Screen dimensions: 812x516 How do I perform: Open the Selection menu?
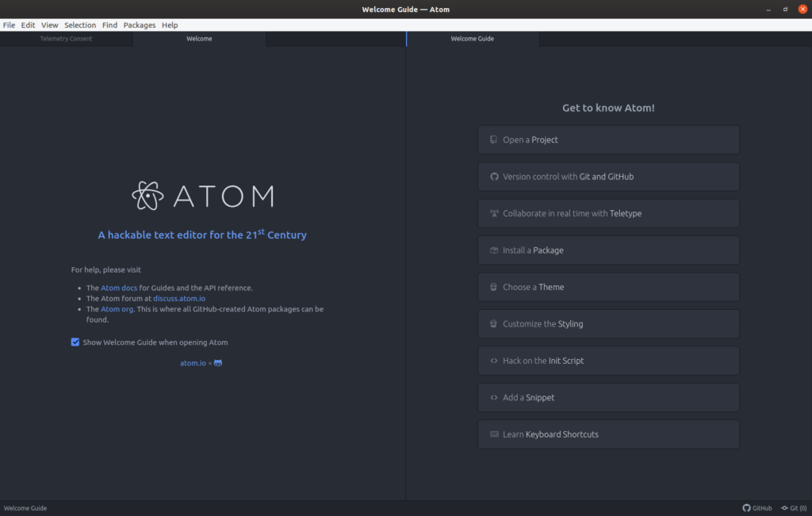pyautogui.click(x=80, y=25)
